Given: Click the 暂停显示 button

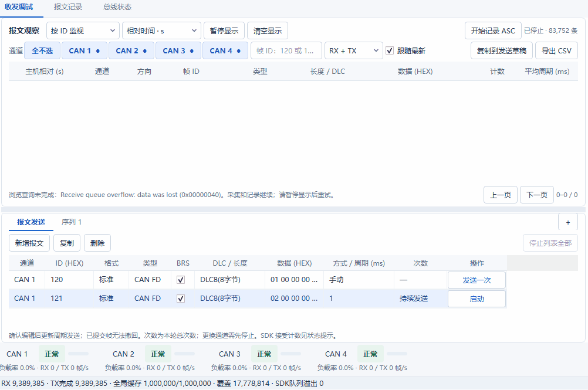Looking at the screenshot, I should tap(224, 30).
